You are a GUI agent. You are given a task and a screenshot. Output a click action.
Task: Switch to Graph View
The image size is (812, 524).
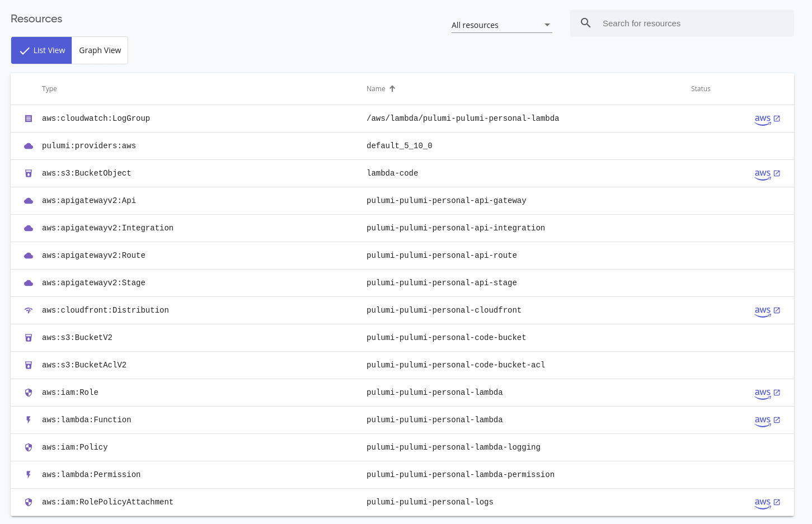[x=100, y=50]
